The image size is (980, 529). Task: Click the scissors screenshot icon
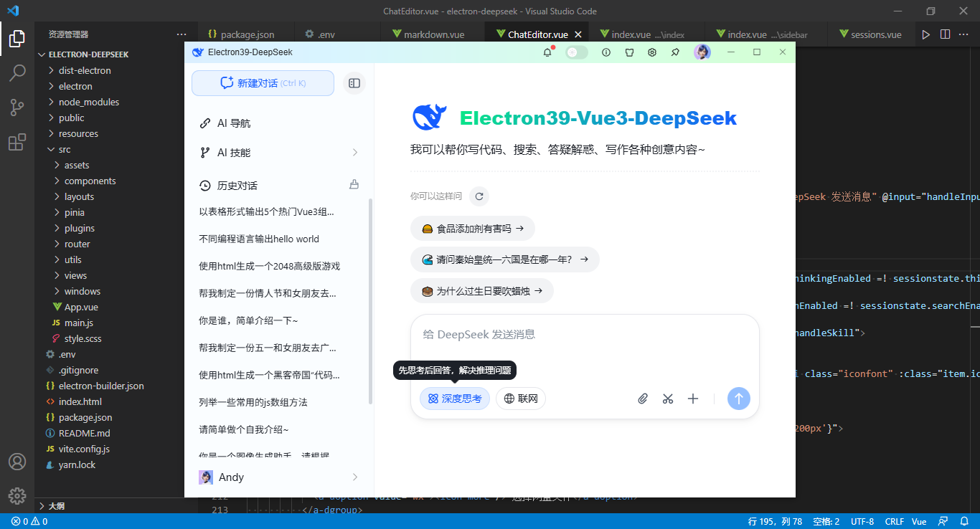(668, 399)
